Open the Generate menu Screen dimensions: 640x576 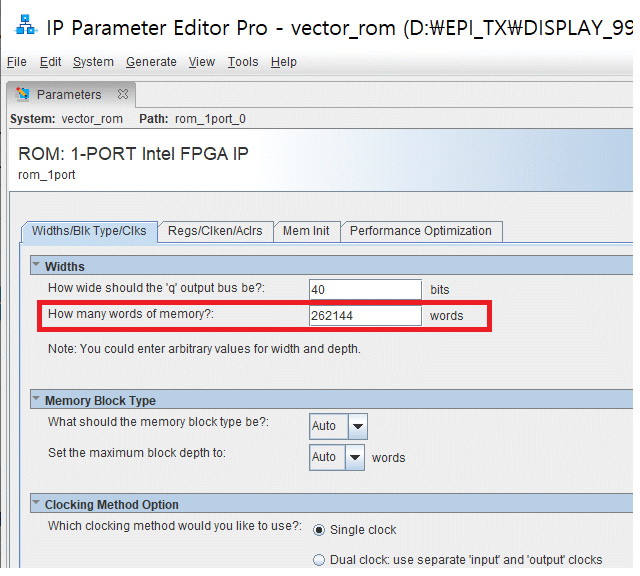tap(151, 62)
